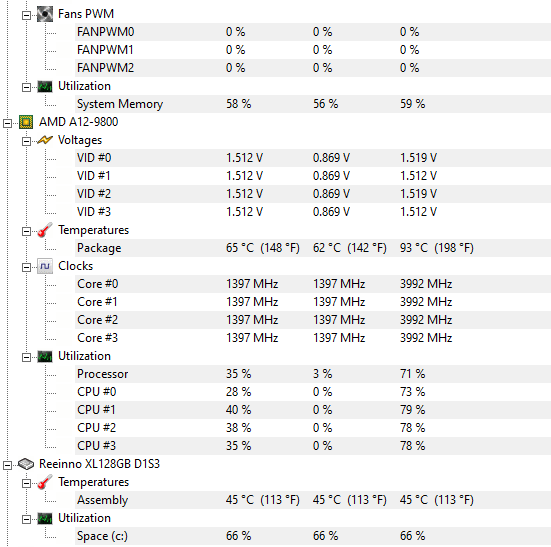Screen dimensions: 551x547
Task: Click the drive Utilization graph icon
Action: 45,519
